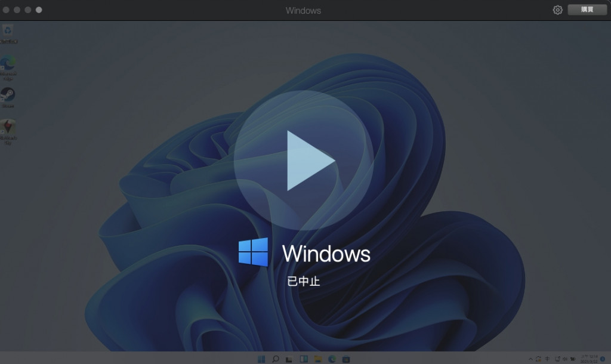Click the "已中止" status text
The image size is (611, 364).
(304, 281)
